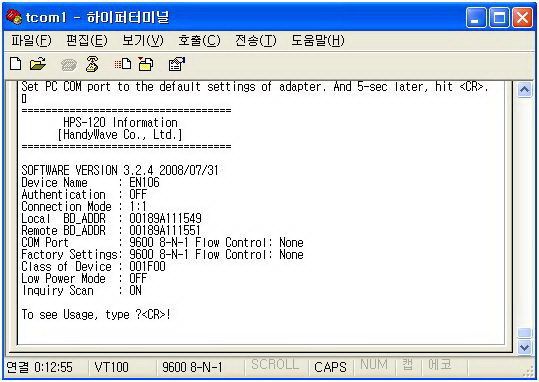Viewport: 539px width, 382px height.
Task: Open the 전송(T) menu
Action: coord(255,41)
